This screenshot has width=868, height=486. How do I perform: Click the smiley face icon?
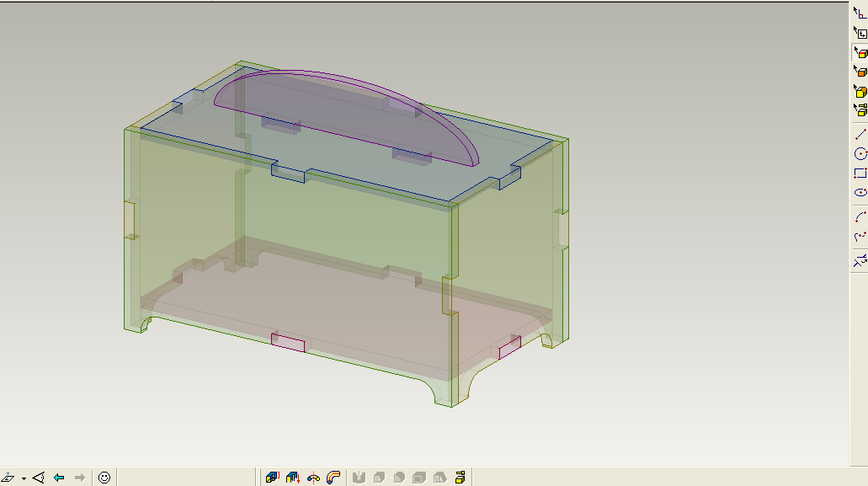tap(104, 477)
